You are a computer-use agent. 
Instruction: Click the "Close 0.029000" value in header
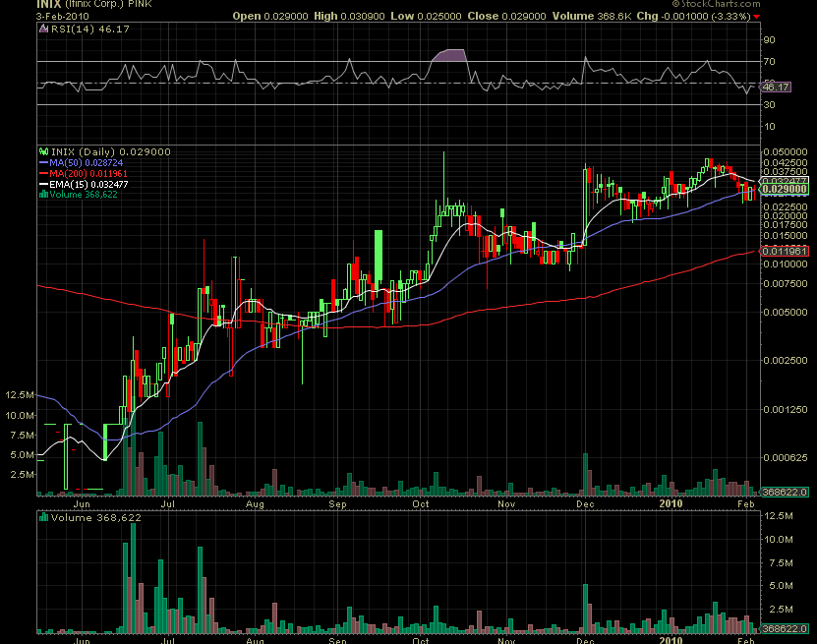tap(506, 16)
